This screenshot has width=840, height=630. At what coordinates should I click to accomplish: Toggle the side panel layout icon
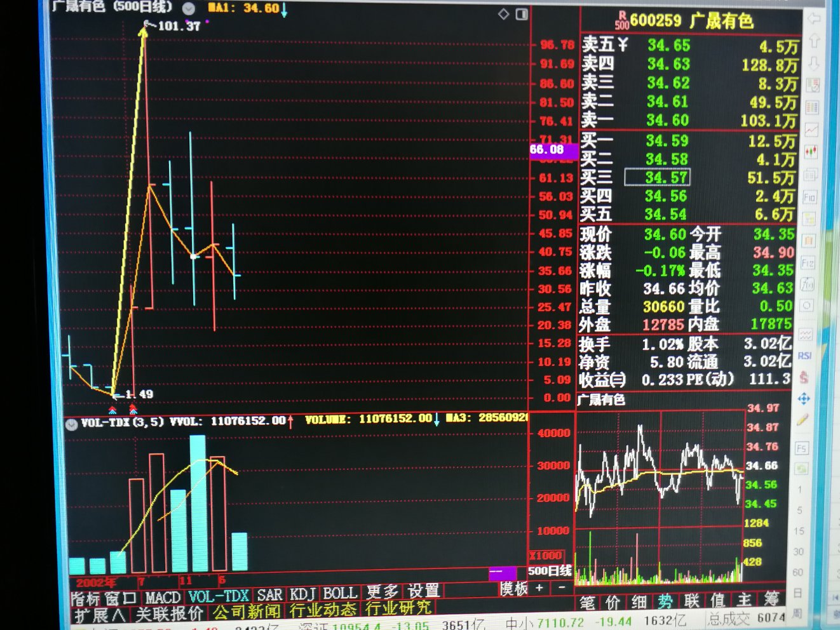(522, 14)
